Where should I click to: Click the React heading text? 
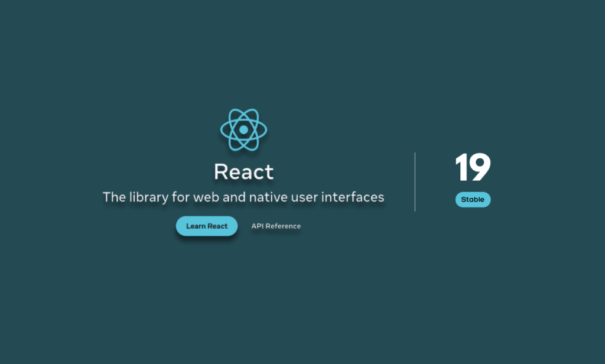tap(243, 172)
